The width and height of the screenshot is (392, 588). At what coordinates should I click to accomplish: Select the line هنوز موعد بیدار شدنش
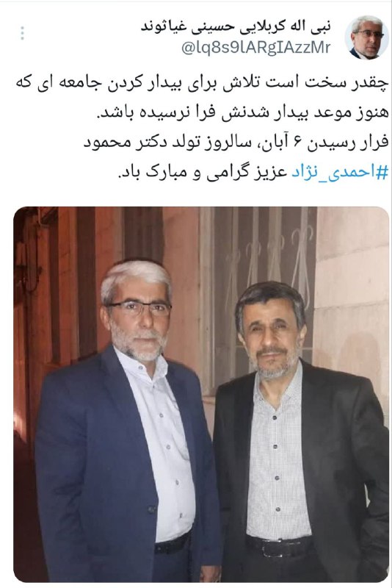[242, 114]
